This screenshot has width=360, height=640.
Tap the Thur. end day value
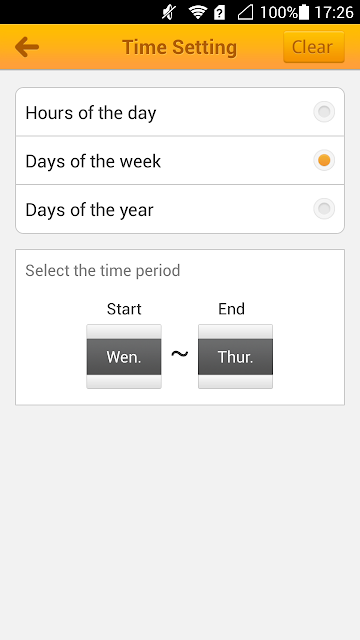[x=236, y=357]
